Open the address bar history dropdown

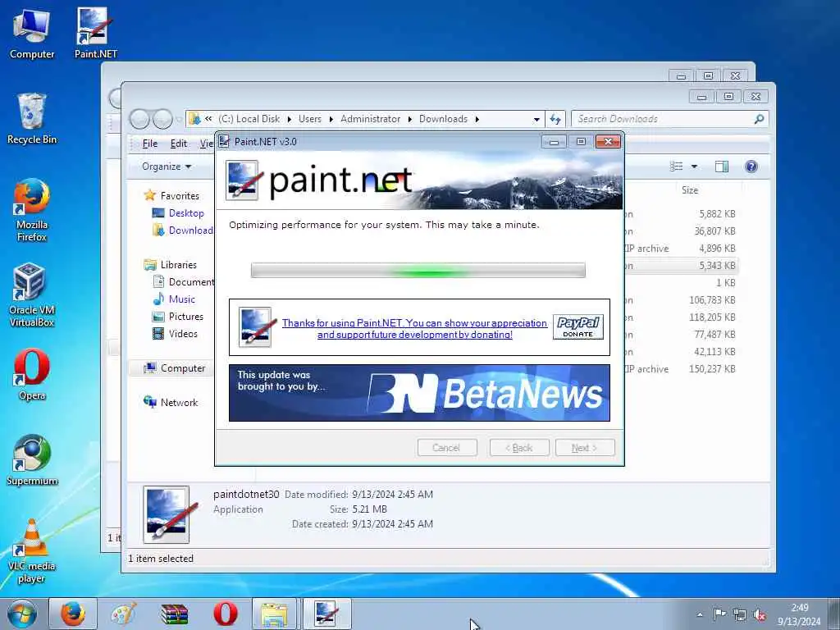pos(536,120)
